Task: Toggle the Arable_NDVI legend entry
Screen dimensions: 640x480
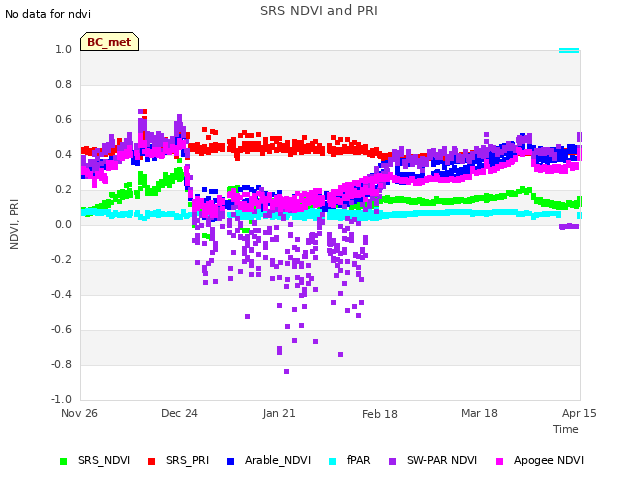Action: tap(269, 460)
